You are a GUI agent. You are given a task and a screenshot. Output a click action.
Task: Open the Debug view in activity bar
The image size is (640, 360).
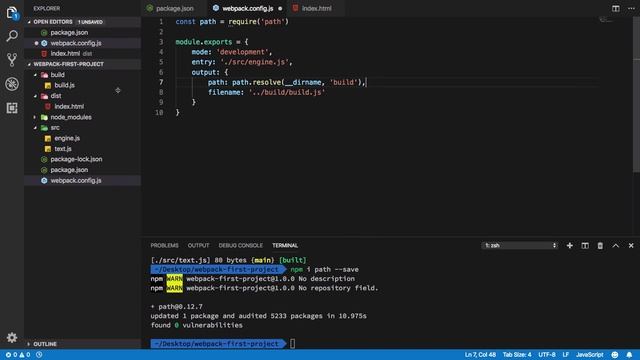12,84
